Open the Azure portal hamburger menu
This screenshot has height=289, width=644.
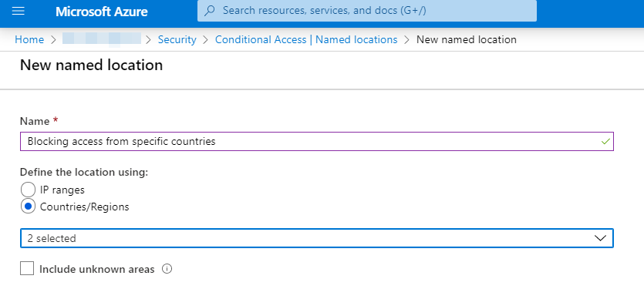(19, 11)
